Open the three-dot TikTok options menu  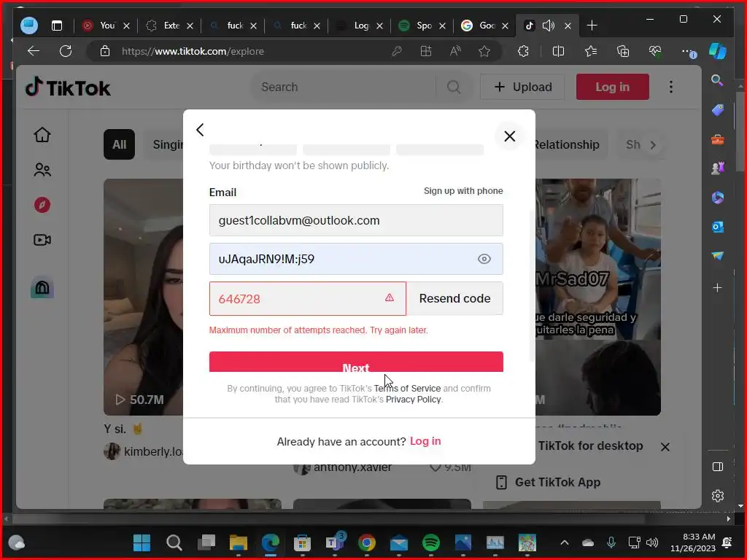tap(671, 87)
